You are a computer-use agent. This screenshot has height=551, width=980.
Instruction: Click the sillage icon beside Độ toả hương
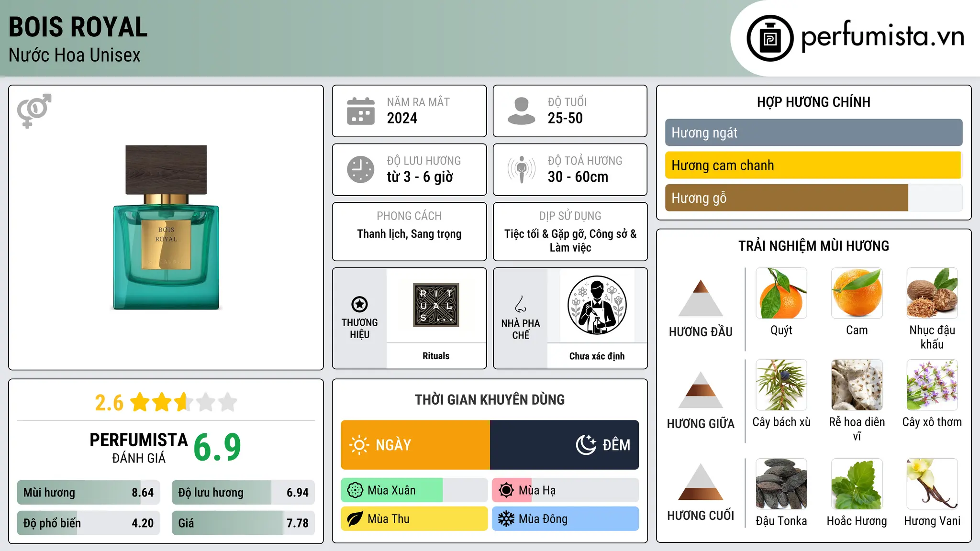coord(521,169)
